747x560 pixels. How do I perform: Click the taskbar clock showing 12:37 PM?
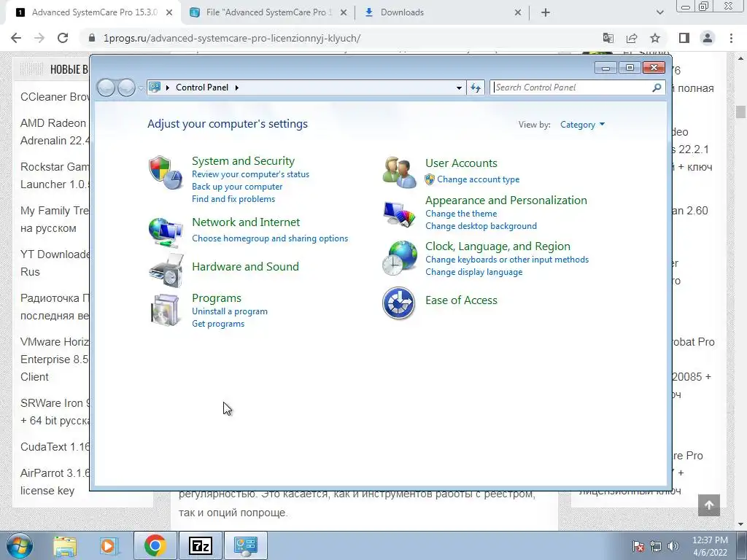[x=710, y=546]
